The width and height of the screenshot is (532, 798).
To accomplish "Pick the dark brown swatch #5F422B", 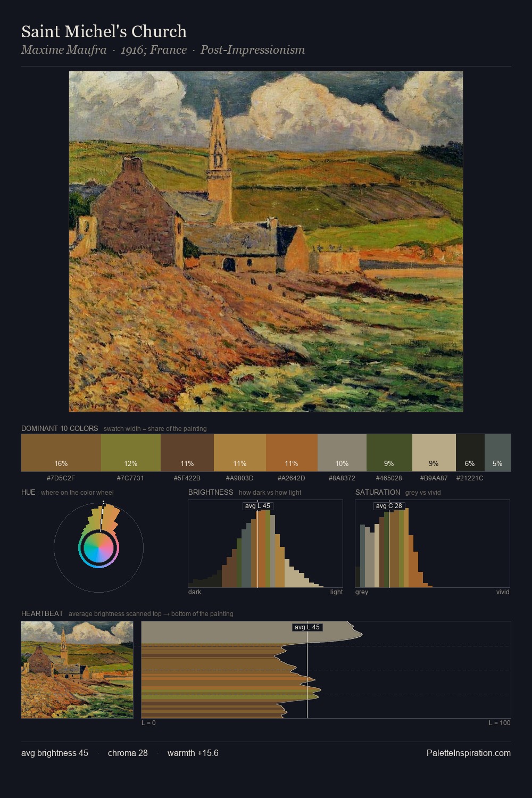I will point(187,453).
